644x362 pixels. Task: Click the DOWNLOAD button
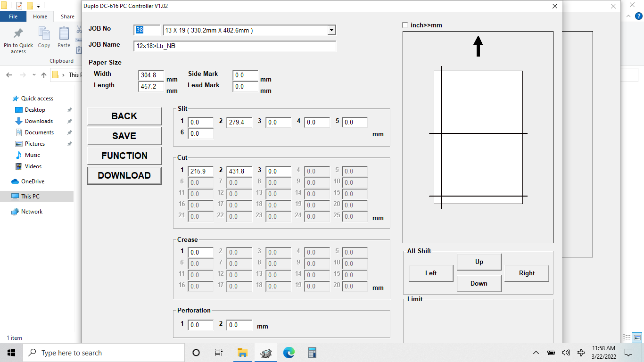[x=124, y=175]
